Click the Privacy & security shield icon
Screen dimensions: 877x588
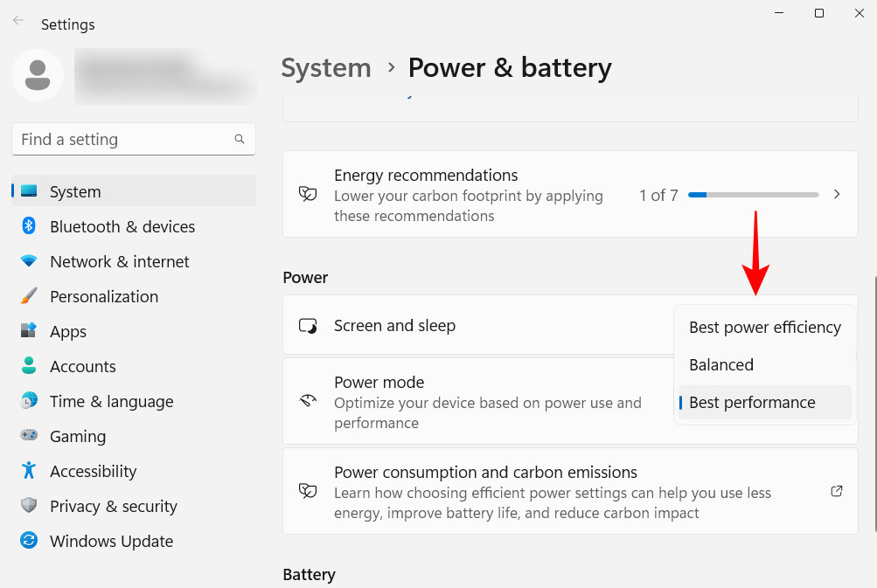[29, 506]
